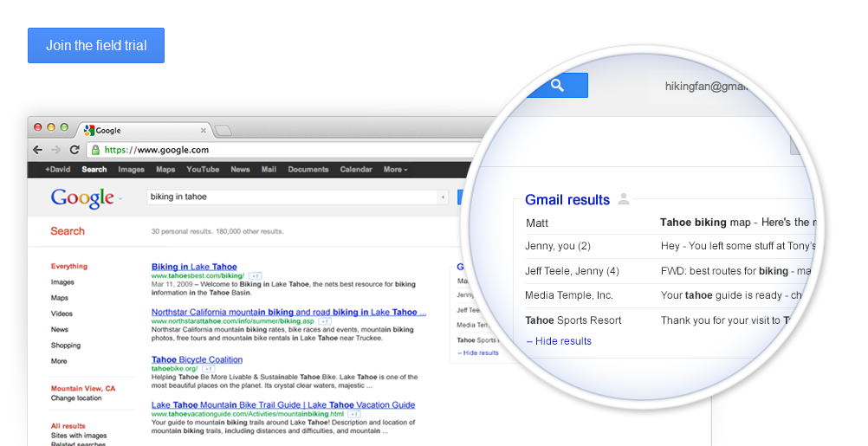868x446 pixels.
Task: Open Matt's Tahoe biking map email
Action: tap(670, 223)
